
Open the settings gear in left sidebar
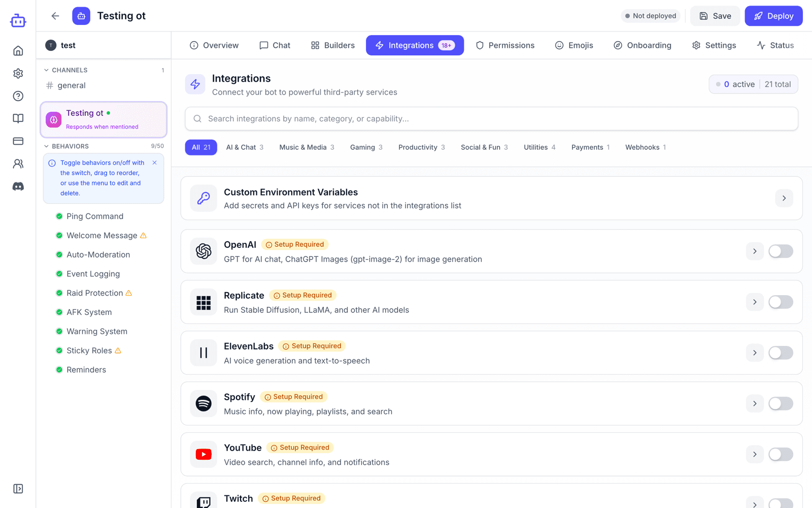coord(18,73)
